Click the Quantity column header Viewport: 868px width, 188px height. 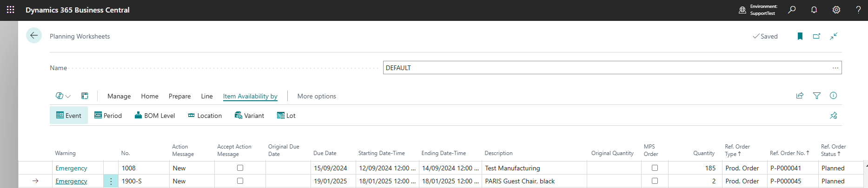pos(704,153)
